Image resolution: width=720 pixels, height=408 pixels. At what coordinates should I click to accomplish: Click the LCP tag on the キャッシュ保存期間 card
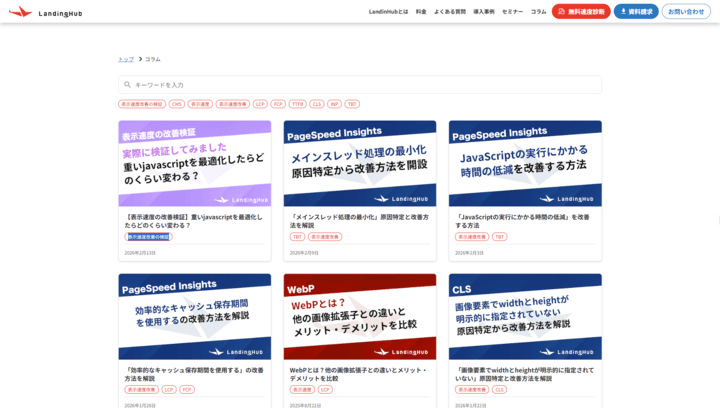click(169, 390)
